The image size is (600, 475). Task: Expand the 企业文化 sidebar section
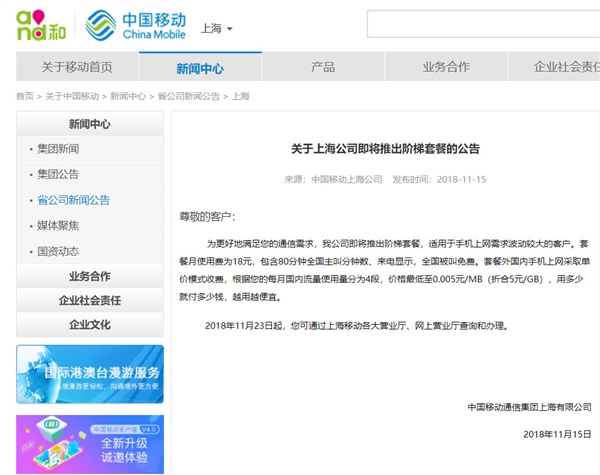point(90,324)
